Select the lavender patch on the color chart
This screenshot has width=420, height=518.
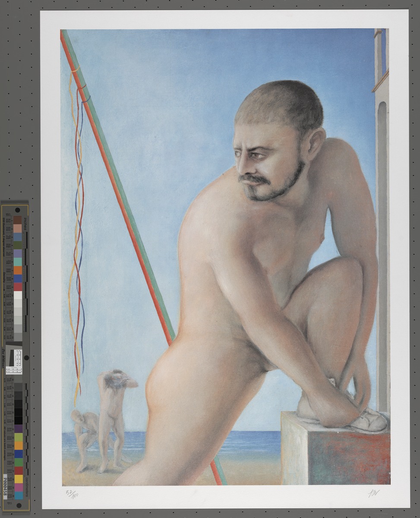pyautogui.click(x=17, y=253)
